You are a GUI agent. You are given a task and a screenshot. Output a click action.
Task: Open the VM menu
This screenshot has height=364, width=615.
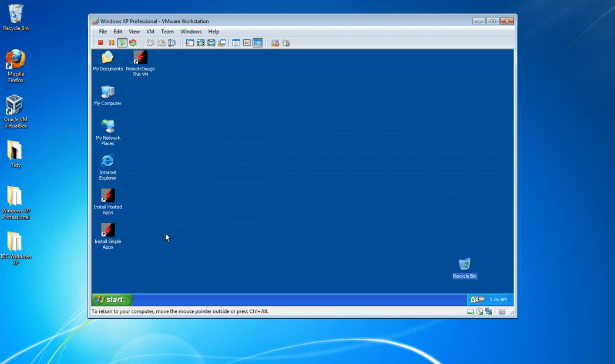point(150,32)
